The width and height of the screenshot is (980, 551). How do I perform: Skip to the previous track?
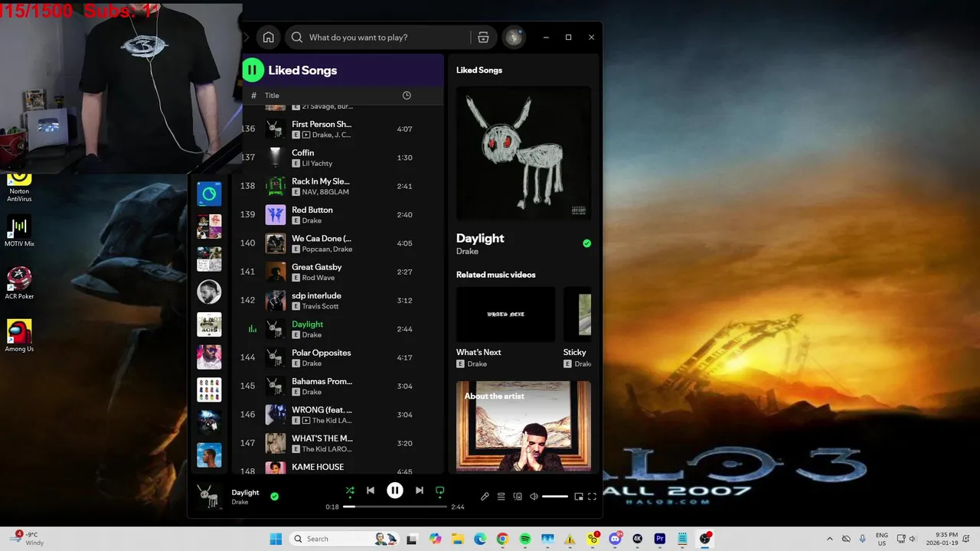coord(371,491)
